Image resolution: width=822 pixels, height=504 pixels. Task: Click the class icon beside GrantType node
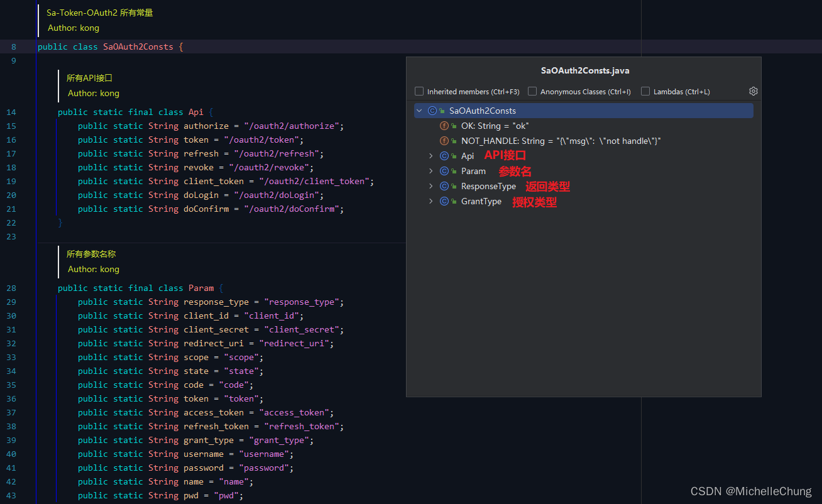[x=444, y=201]
